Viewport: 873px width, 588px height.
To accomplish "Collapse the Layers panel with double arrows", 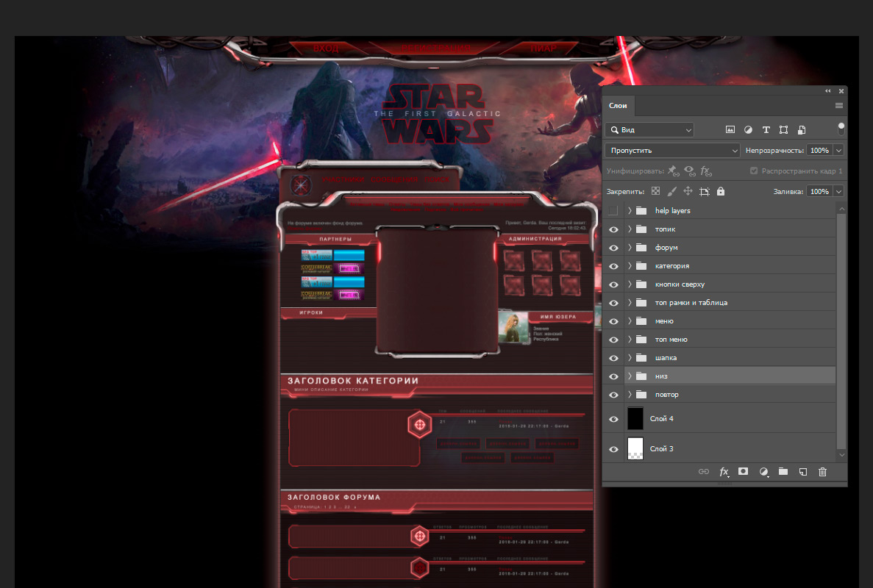I will click(x=828, y=91).
